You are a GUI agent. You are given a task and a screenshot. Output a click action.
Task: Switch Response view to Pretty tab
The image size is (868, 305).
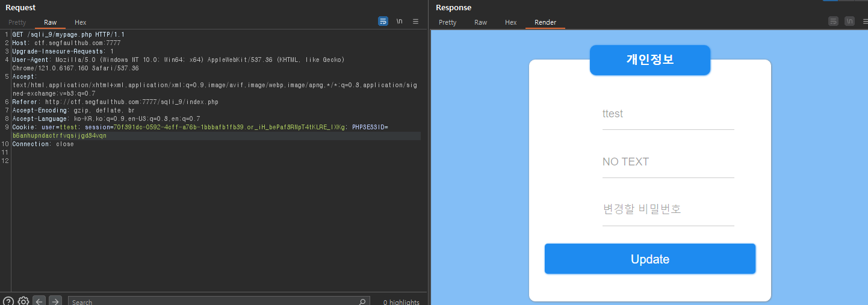pos(448,22)
